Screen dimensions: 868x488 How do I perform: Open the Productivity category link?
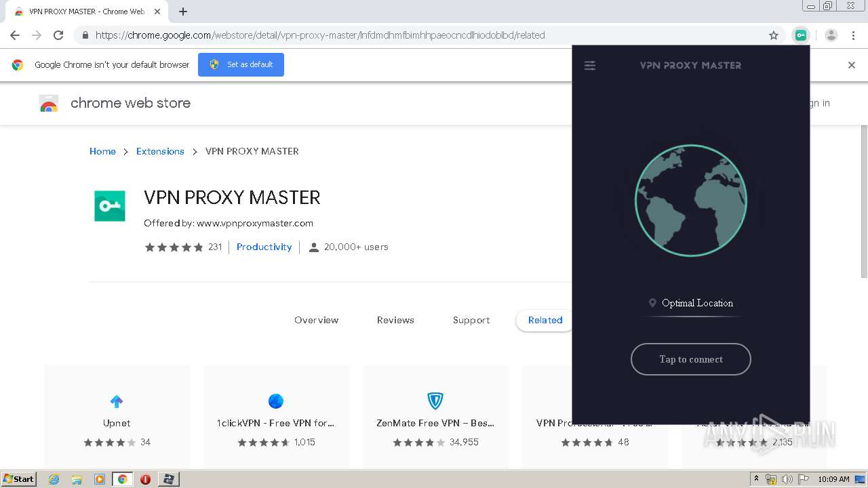coord(264,247)
